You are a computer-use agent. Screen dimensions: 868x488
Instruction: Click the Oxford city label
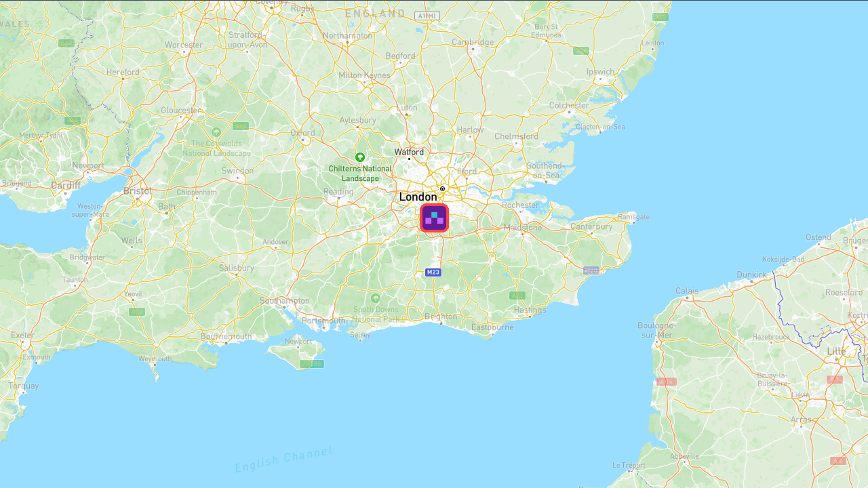click(302, 133)
